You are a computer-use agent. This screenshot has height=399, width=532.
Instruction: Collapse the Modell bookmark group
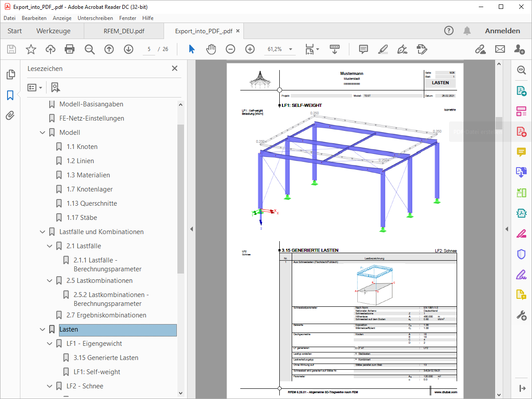[43, 133]
